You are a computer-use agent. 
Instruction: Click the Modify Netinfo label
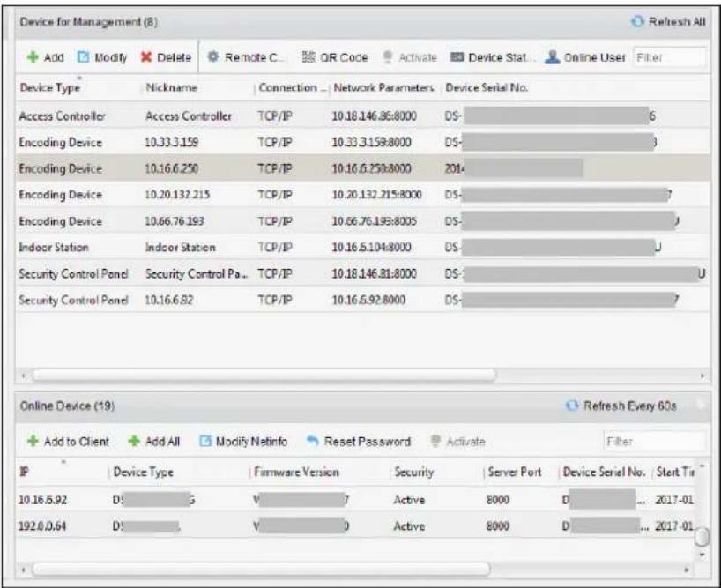pyautogui.click(x=251, y=442)
